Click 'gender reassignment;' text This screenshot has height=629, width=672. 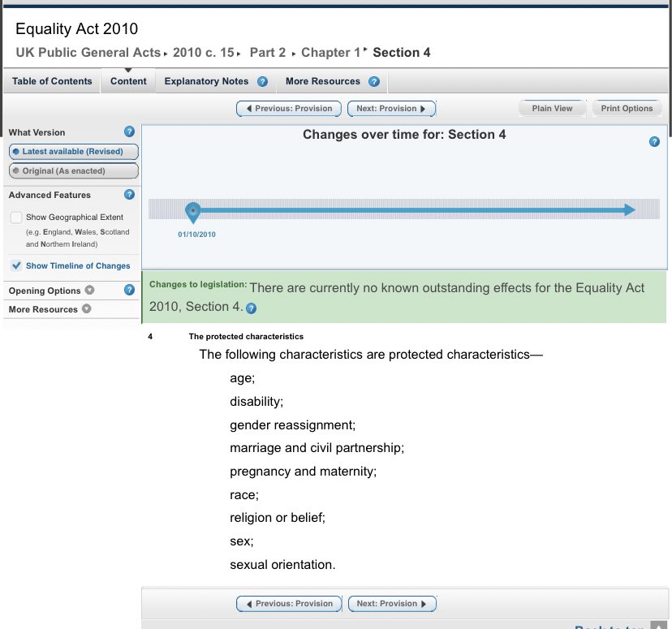click(x=293, y=425)
